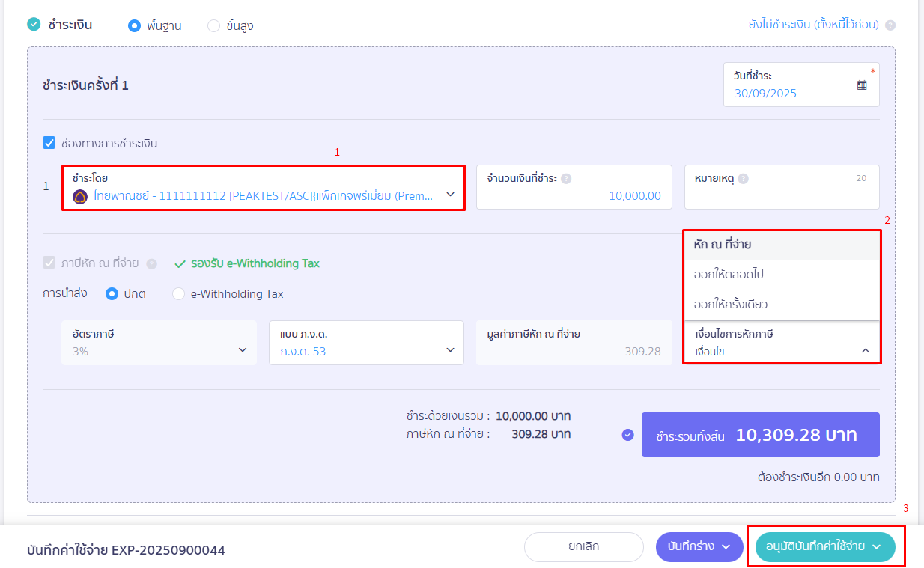Viewport: 924px width, 568px height.
Task: Click the calendar icon in payment date field
Action: point(862,85)
